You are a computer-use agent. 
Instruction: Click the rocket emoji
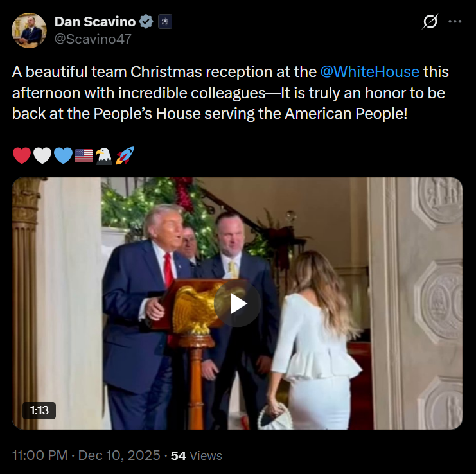(125, 155)
